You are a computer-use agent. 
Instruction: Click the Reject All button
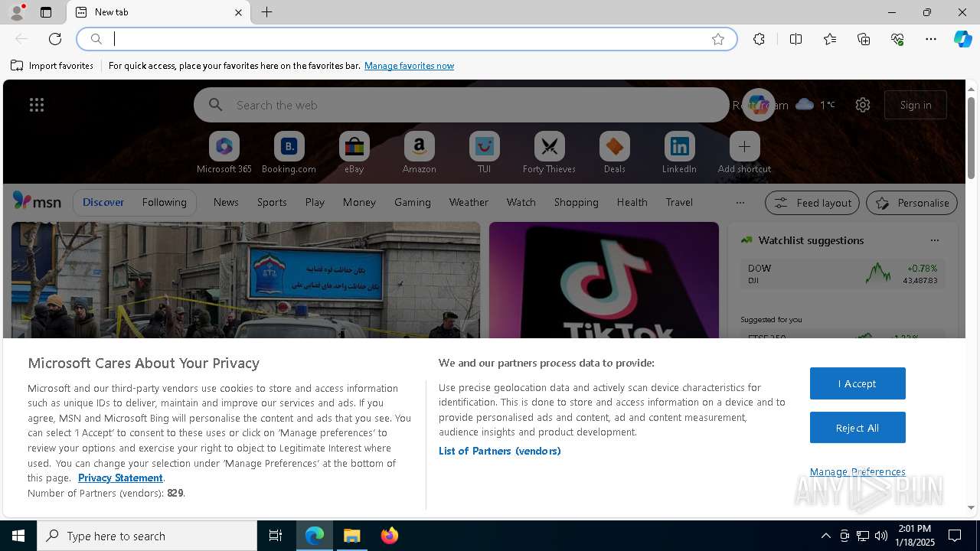click(857, 428)
